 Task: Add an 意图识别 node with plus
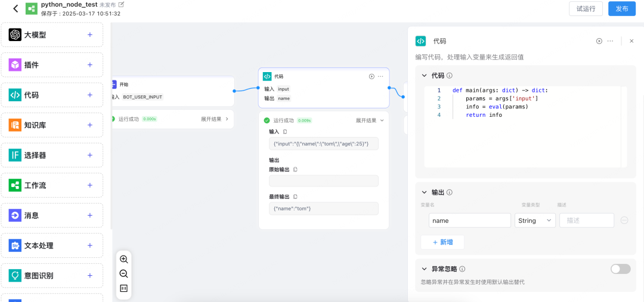[x=90, y=275]
